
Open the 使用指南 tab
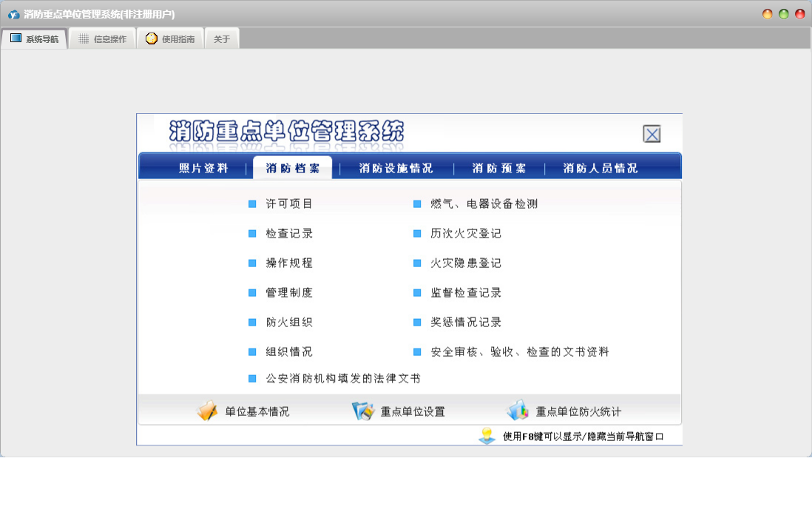pos(170,39)
